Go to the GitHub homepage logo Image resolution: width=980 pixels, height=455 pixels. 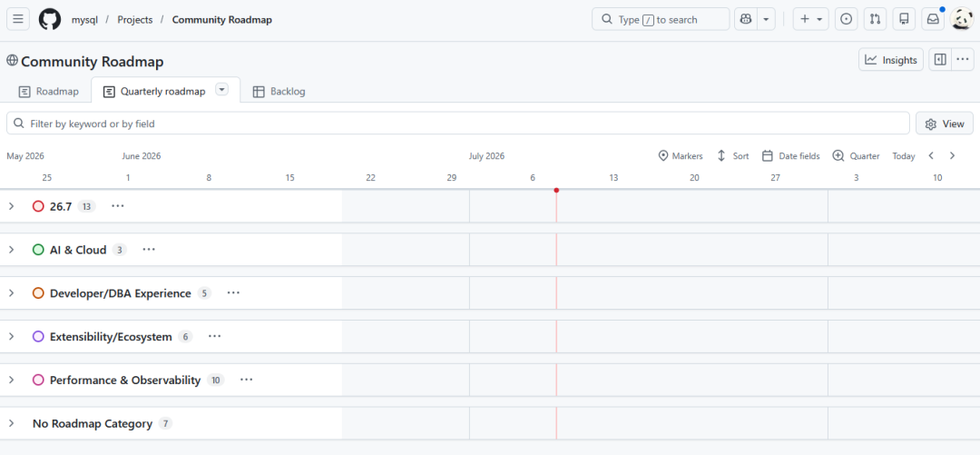pos(50,19)
